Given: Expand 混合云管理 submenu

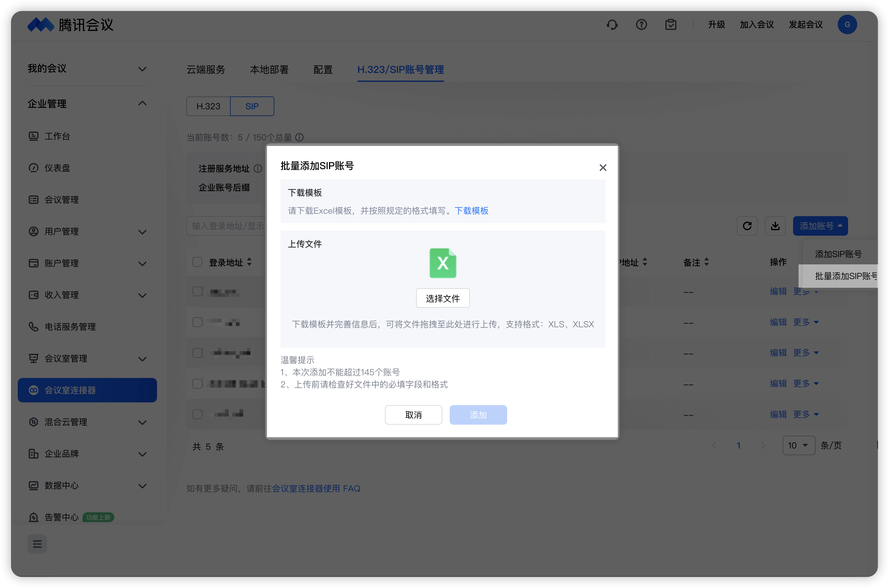Looking at the screenshot, I should [142, 422].
